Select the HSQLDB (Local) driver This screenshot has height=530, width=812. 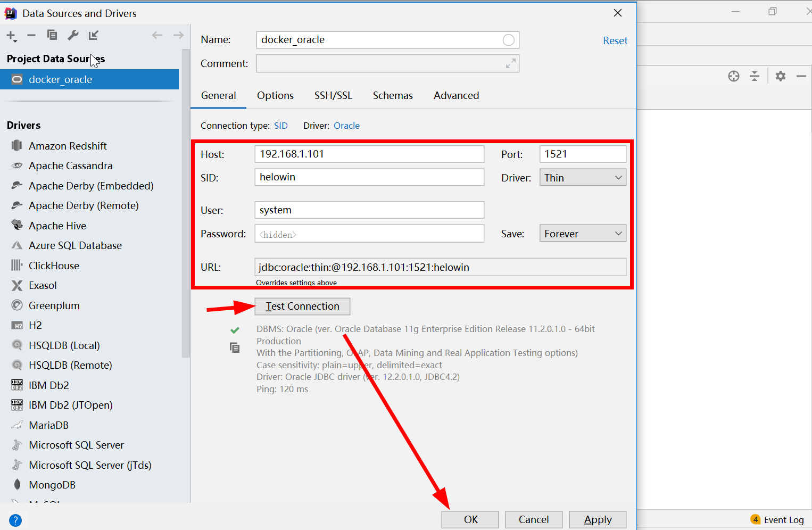(x=64, y=345)
